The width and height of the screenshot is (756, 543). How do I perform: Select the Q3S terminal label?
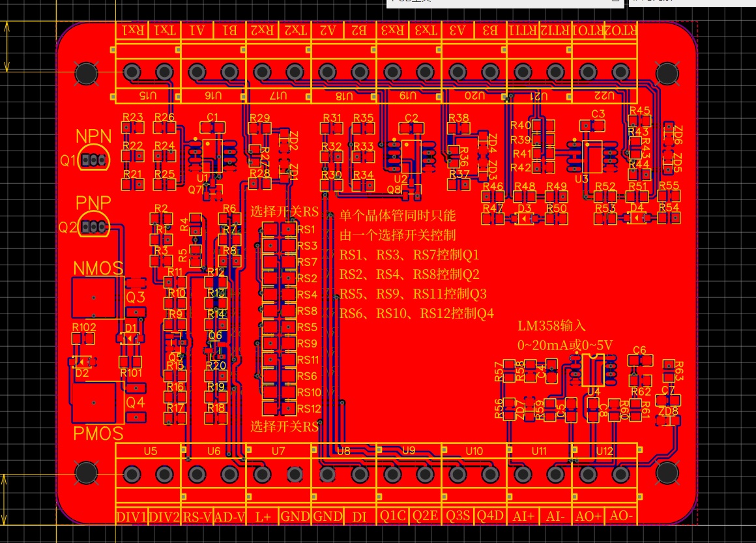pyautogui.click(x=458, y=516)
